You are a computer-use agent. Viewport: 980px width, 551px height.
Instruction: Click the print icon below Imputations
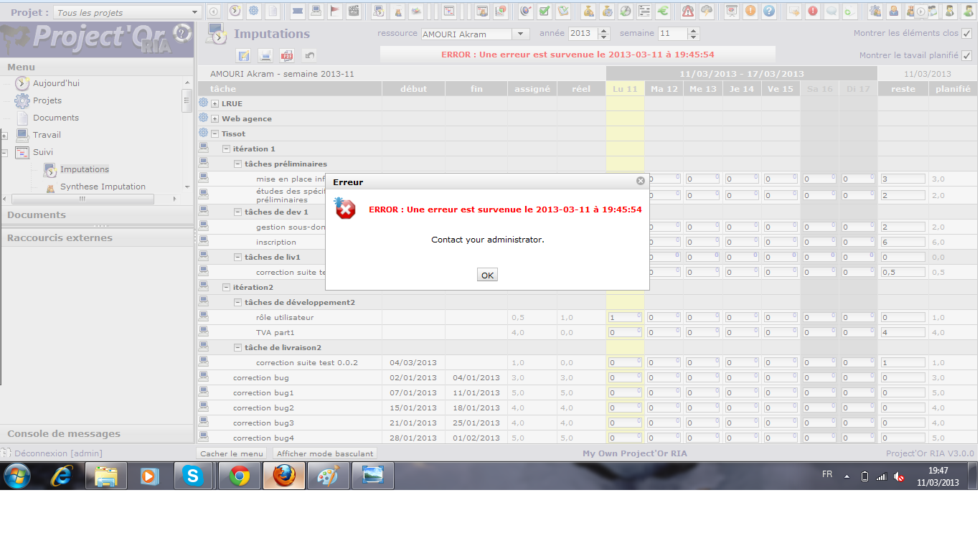pyautogui.click(x=265, y=56)
